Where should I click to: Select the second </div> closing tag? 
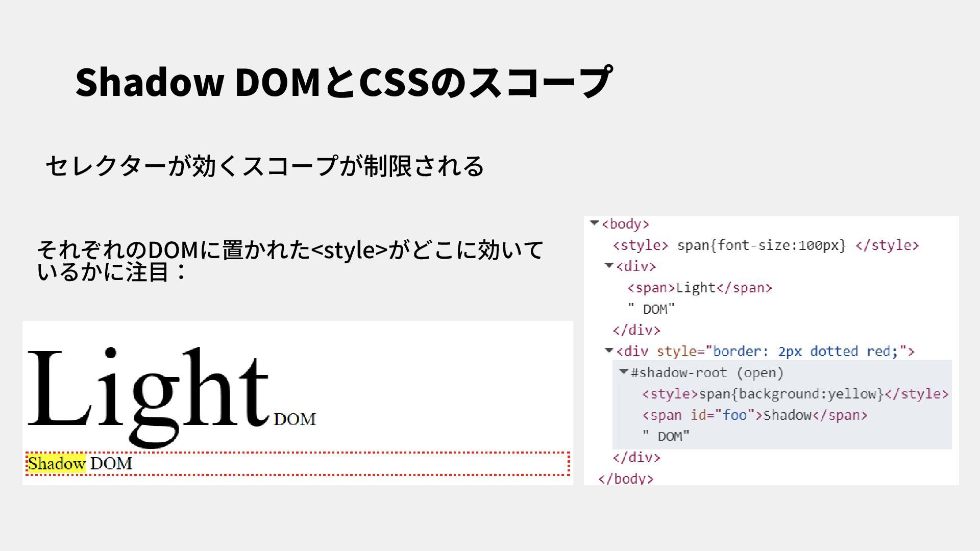coord(636,458)
